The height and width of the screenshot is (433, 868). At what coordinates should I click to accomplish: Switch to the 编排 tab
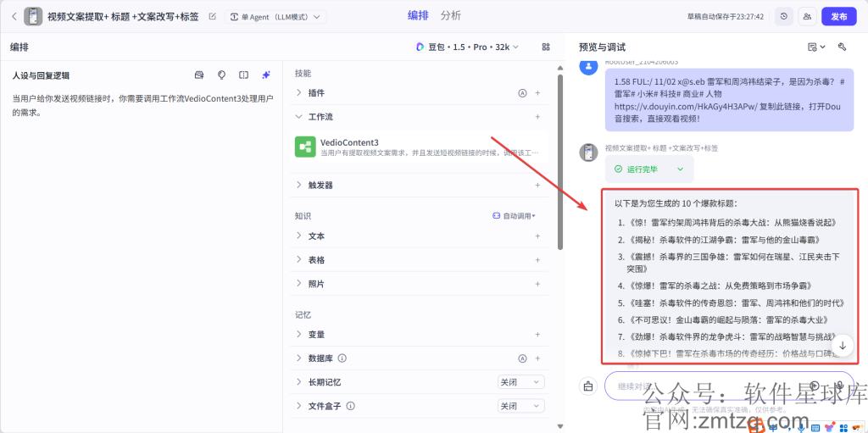[418, 15]
